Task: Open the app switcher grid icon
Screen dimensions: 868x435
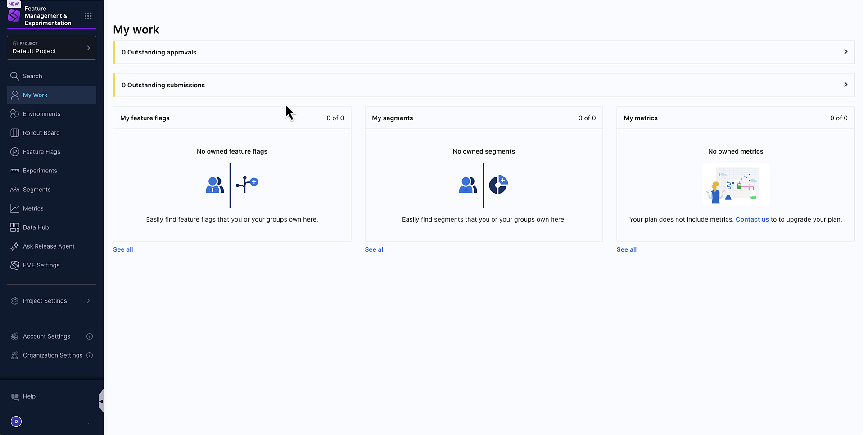Action: (88, 16)
